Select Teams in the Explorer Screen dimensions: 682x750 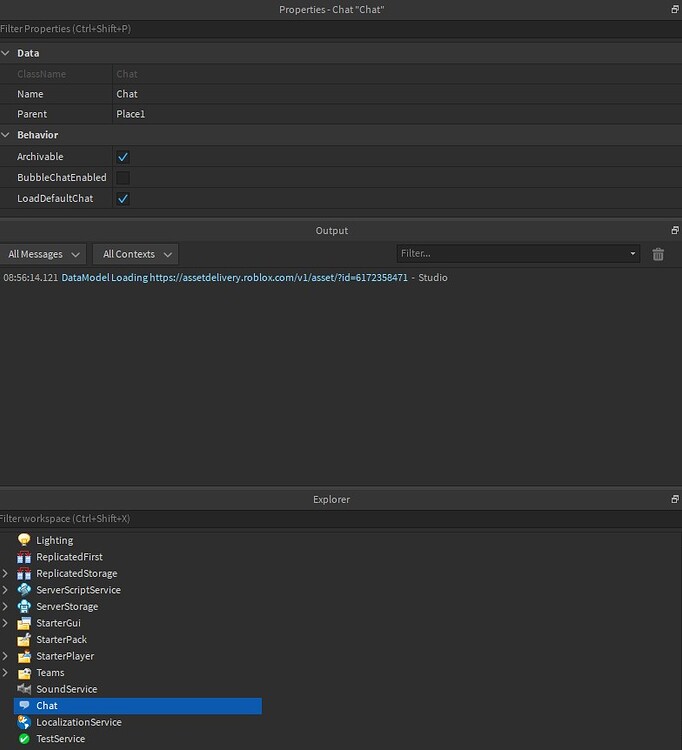(50, 673)
